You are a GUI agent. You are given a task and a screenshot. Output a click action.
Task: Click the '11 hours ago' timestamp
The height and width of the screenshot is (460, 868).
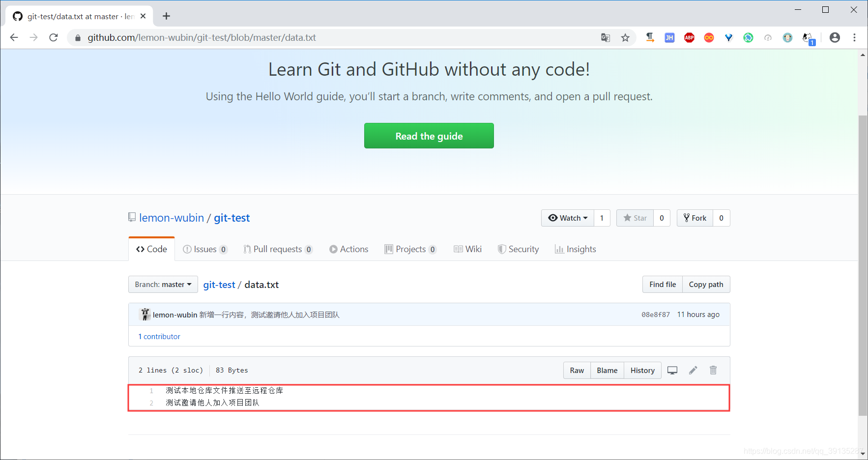click(698, 315)
